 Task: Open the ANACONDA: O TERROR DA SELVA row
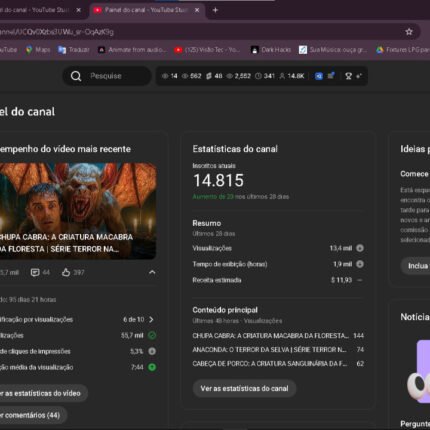point(278,350)
